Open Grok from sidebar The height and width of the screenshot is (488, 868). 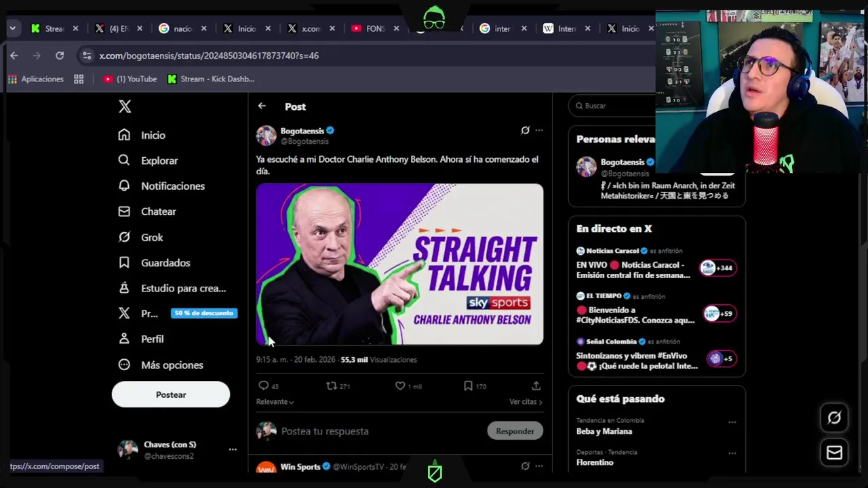pyautogui.click(x=140, y=237)
